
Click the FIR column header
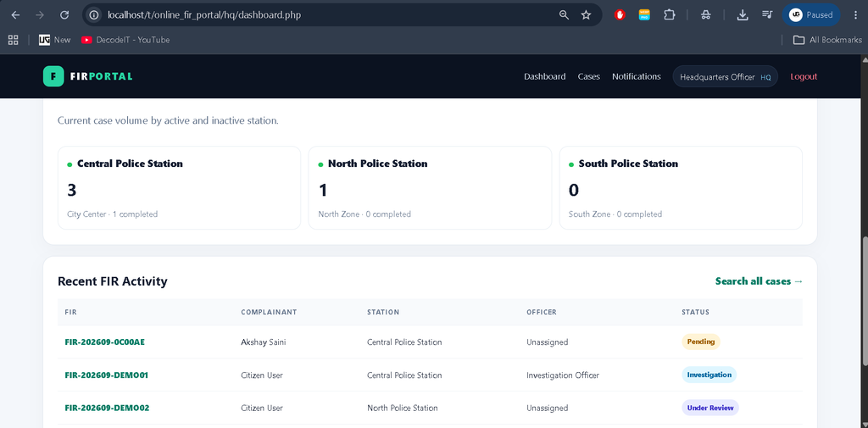point(70,312)
